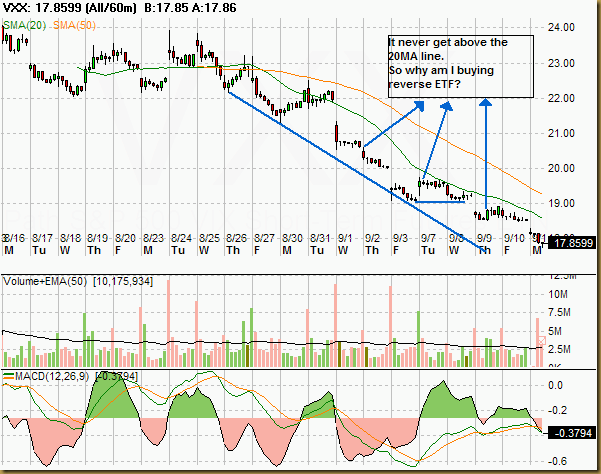Click the current price tag 17.8599
601x474 pixels.
point(572,243)
